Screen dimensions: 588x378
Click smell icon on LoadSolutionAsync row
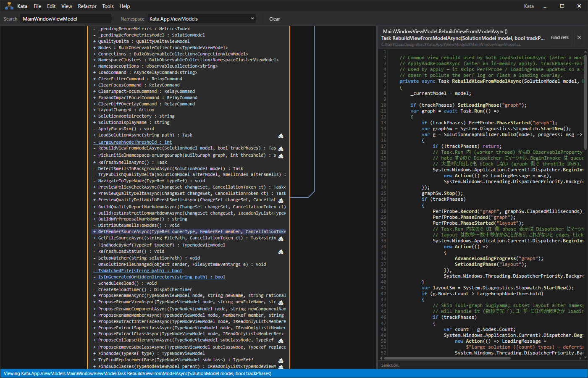[x=281, y=136]
